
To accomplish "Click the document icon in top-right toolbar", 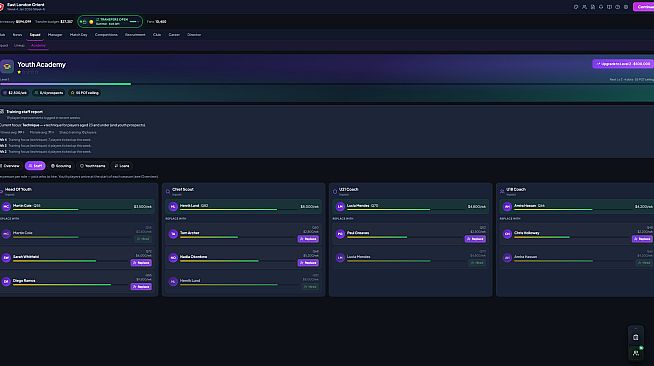I will (x=593, y=7).
